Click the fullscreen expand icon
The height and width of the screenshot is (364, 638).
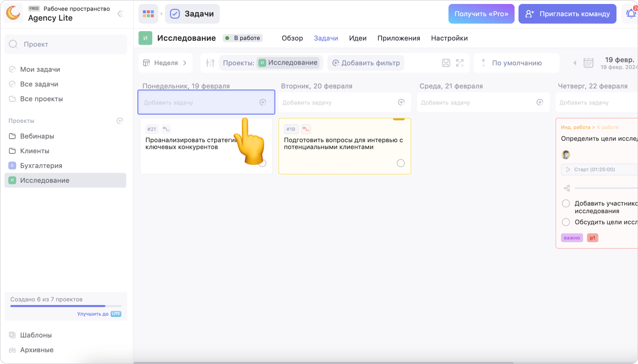pos(460,63)
